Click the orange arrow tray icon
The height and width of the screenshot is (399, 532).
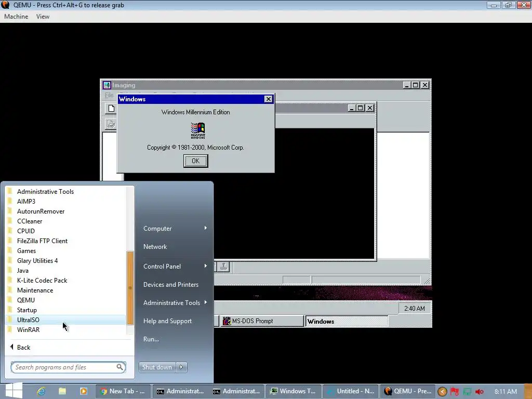pyautogui.click(x=442, y=392)
